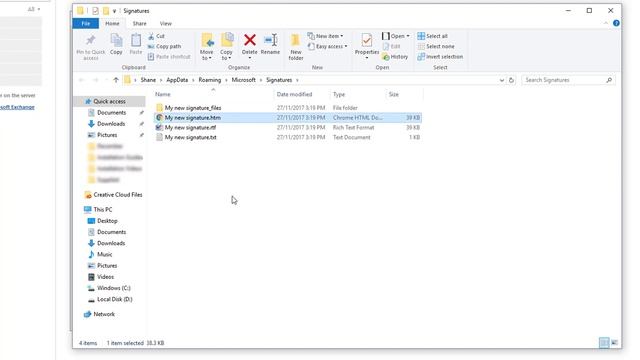The image size is (640, 360).
Task: Open Windows (C:) drive
Action: tap(113, 288)
